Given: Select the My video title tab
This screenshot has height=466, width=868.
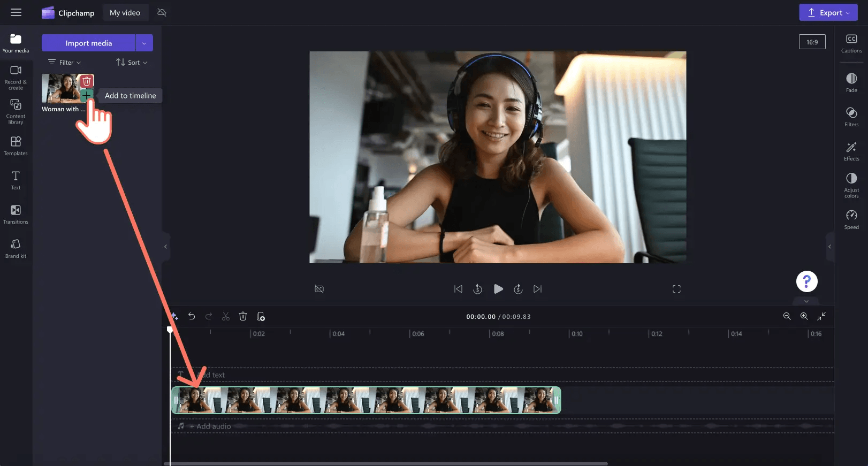Looking at the screenshot, I should (x=125, y=13).
